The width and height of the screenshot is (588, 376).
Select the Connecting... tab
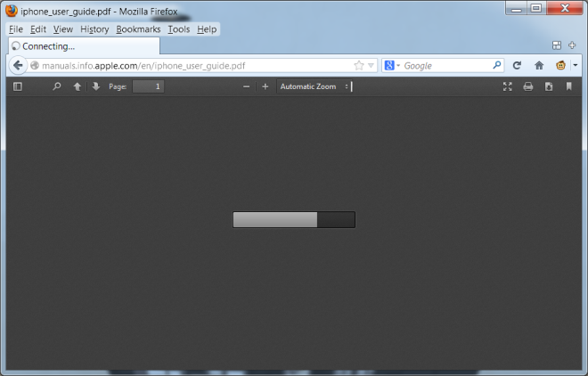pos(84,46)
